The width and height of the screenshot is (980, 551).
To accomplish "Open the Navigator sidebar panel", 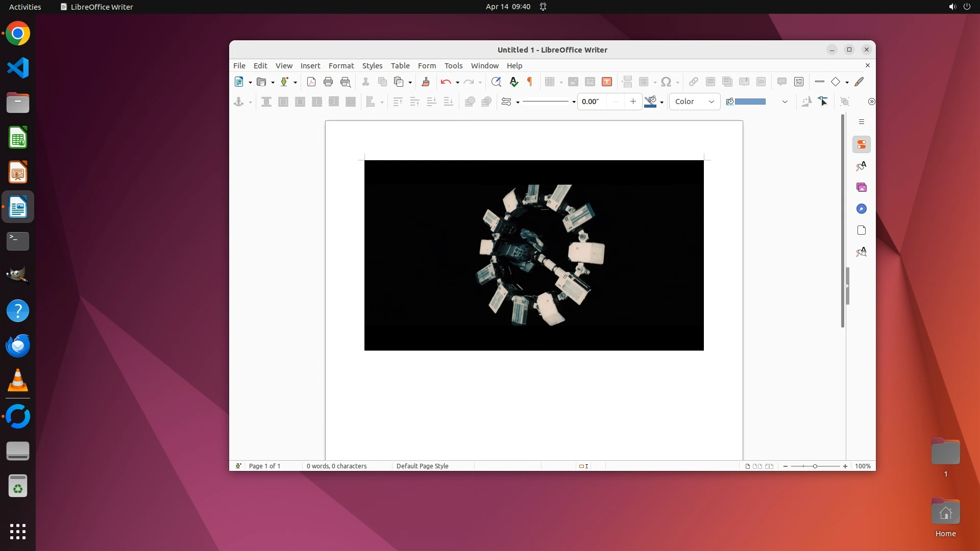I will [x=862, y=209].
